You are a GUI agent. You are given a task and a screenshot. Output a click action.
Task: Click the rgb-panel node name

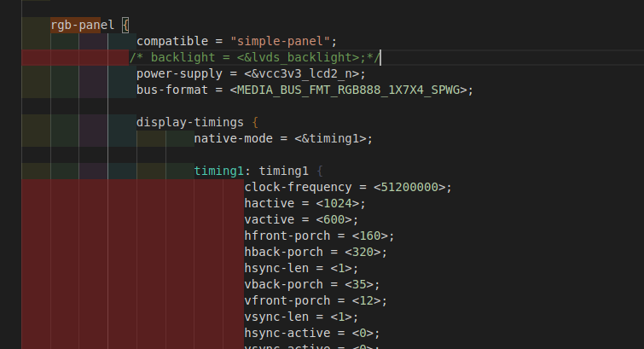[x=82, y=25]
